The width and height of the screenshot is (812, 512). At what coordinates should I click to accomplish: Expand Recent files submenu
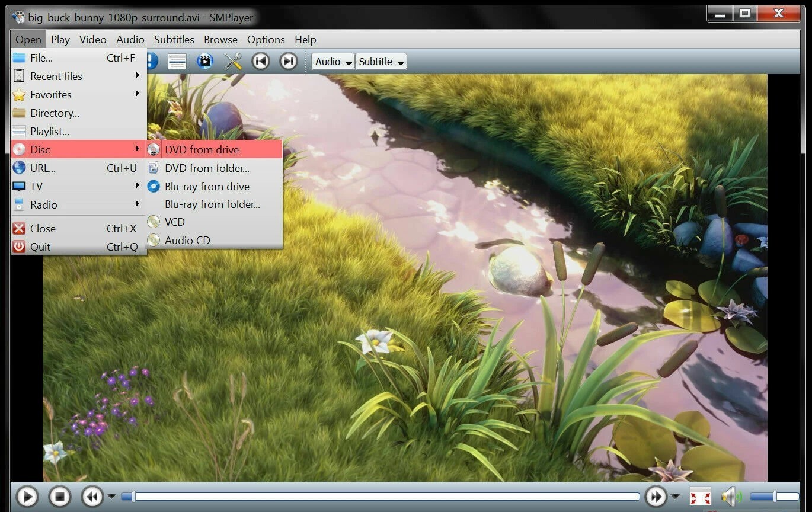(78, 76)
